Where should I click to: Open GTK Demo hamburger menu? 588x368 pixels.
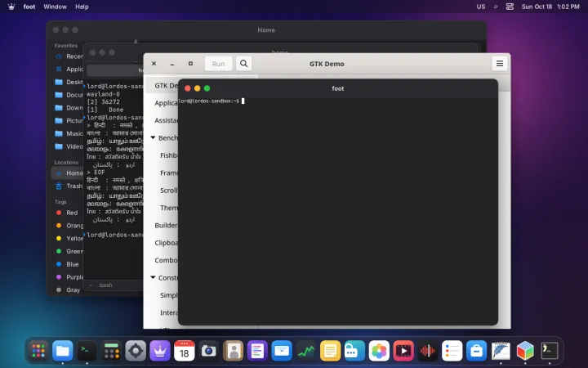pos(500,64)
